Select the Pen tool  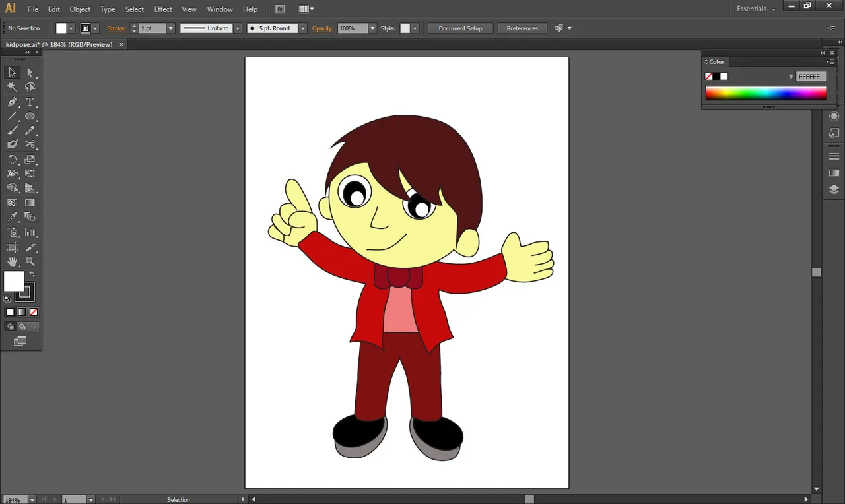(x=12, y=102)
